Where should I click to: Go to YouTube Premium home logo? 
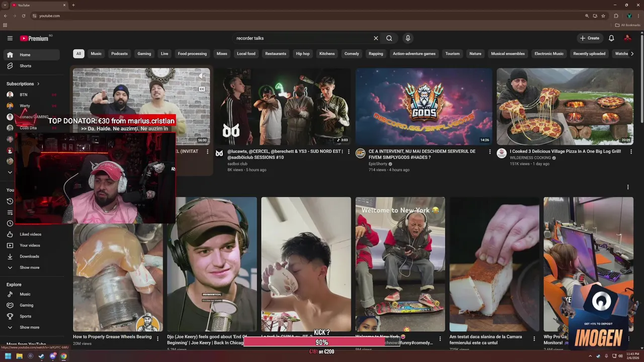point(34,38)
